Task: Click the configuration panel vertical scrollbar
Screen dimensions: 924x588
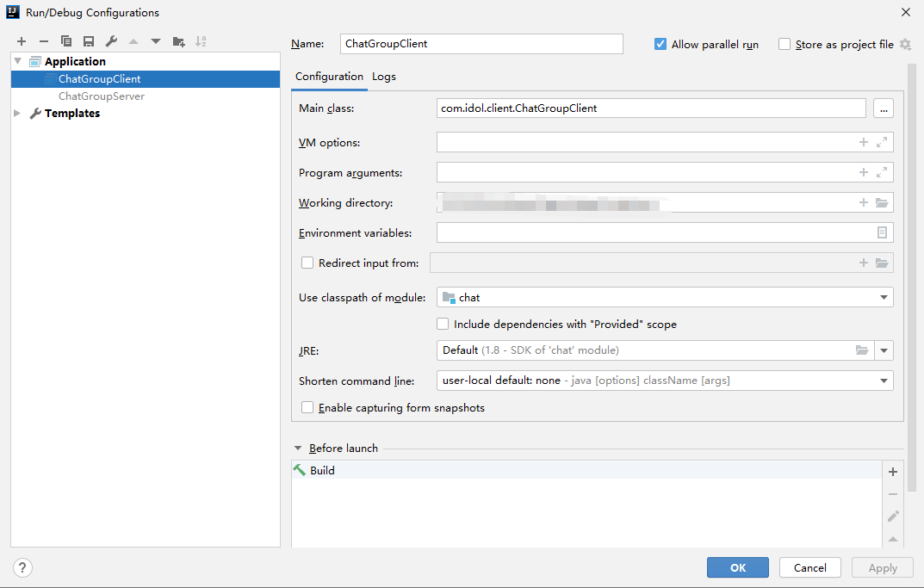Action: 912,277
